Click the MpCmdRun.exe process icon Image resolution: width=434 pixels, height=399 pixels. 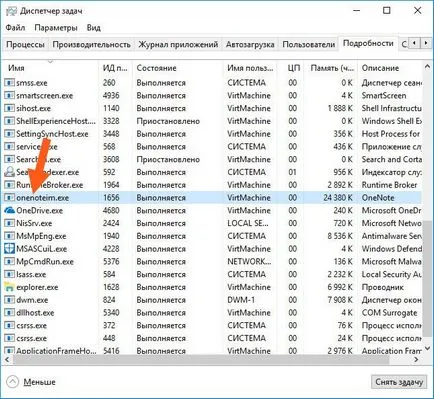coord(9,261)
